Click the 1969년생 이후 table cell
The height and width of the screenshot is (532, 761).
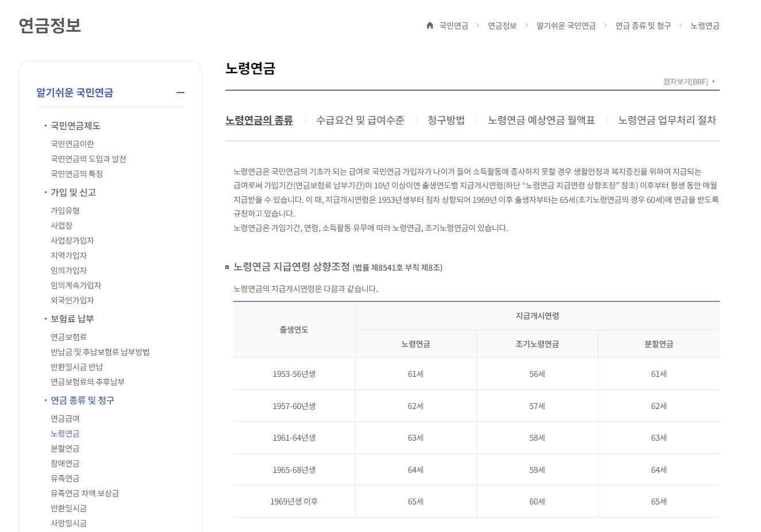[x=294, y=502]
